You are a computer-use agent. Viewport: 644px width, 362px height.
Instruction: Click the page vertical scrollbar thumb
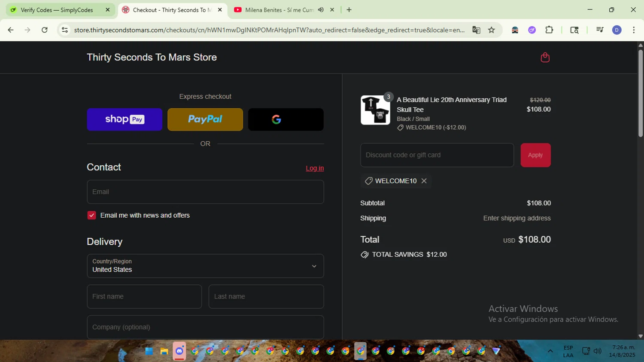(641, 93)
